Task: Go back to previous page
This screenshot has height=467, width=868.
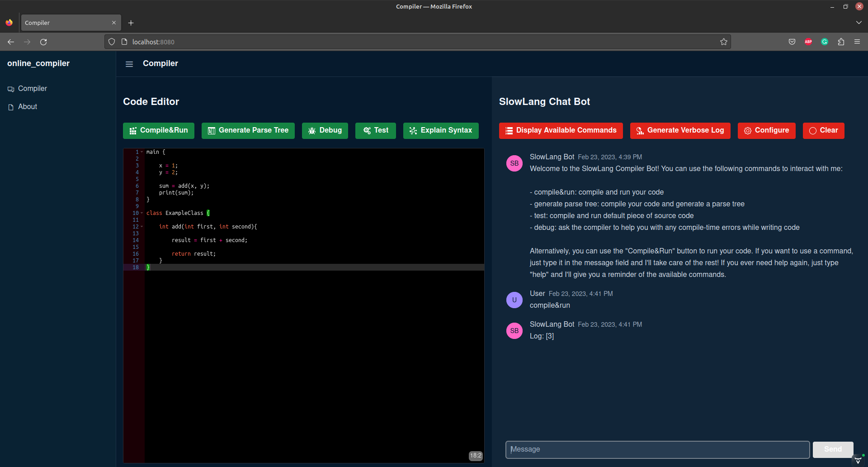Action: 11,42
